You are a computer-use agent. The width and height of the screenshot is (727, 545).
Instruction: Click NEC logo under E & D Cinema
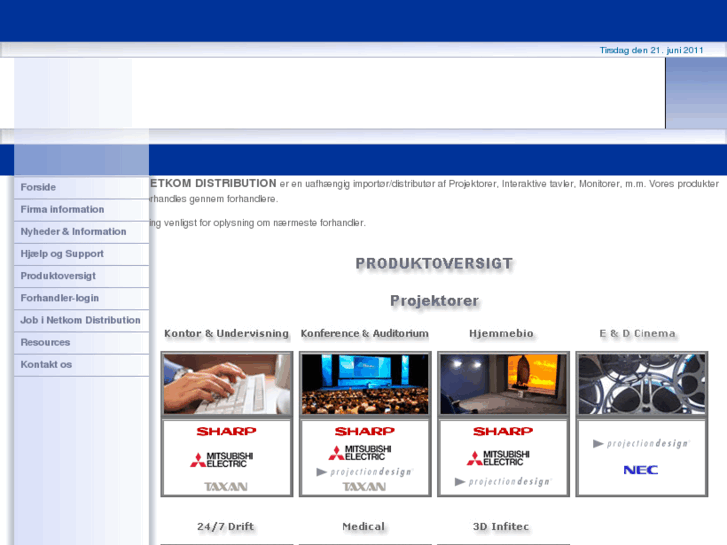(641, 470)
